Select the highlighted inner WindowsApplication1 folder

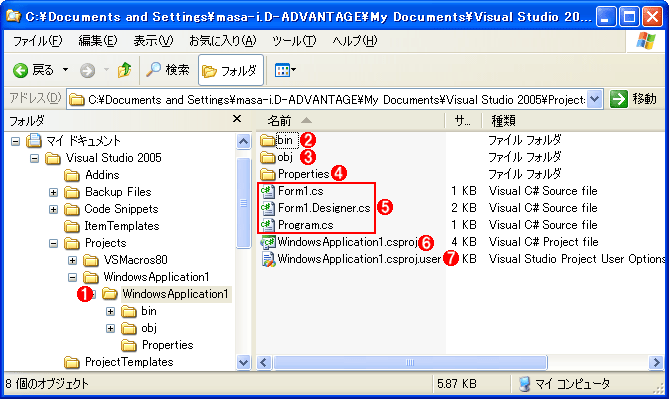point(176,294)
